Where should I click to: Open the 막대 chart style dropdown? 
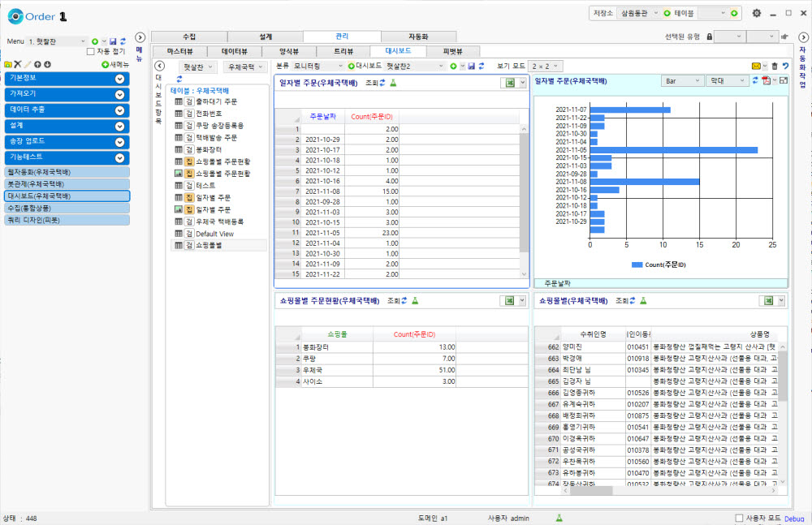click(x=727, y=81)
